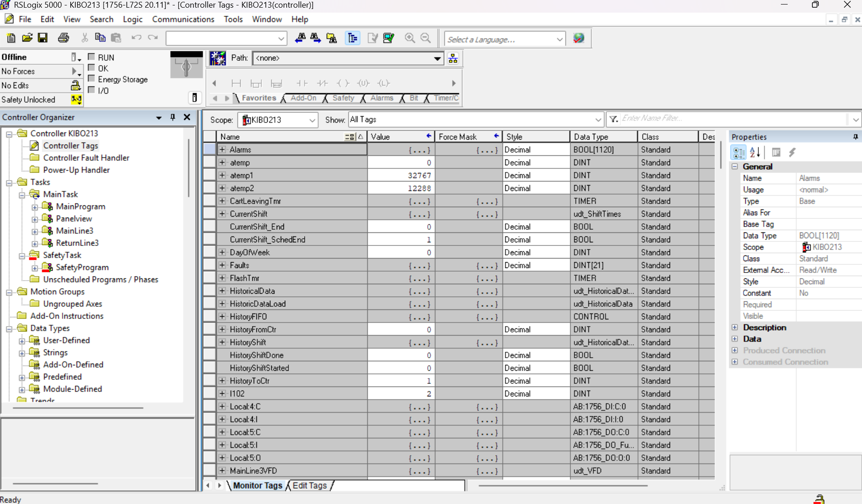Toggle the RUN status checkbox
The image size is (862, 504).
click(x=91, y=57)
